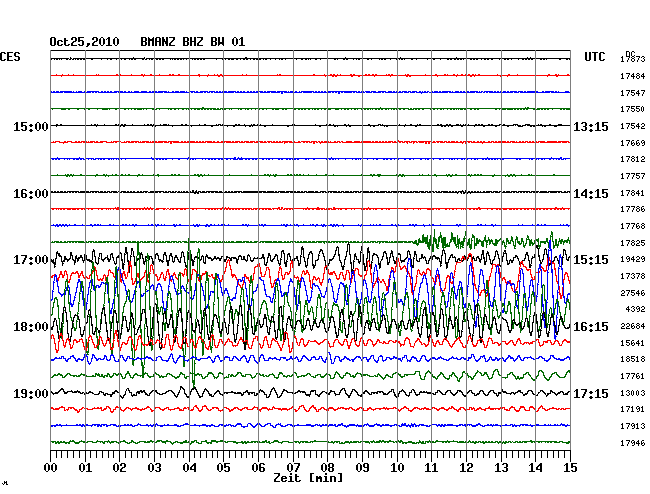Viewport: 650px width, 494px height.
Task: Click the DC offset value '17484'
Action: coord(633,76)
